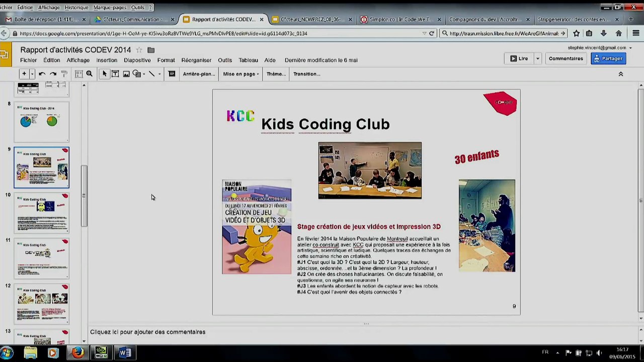Collapse the menus with the double chevron
This screenshot has width=644, height=362.
click(620, 74)
